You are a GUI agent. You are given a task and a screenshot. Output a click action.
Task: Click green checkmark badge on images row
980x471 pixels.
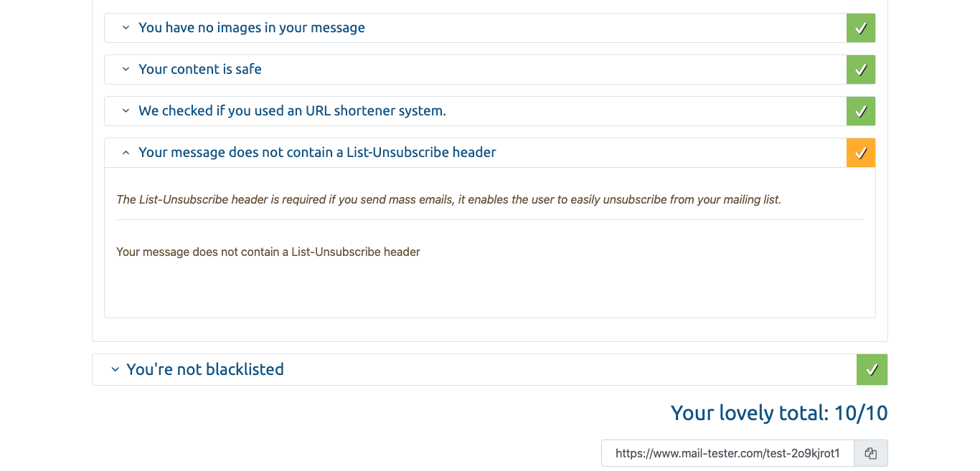click(861, 28)
